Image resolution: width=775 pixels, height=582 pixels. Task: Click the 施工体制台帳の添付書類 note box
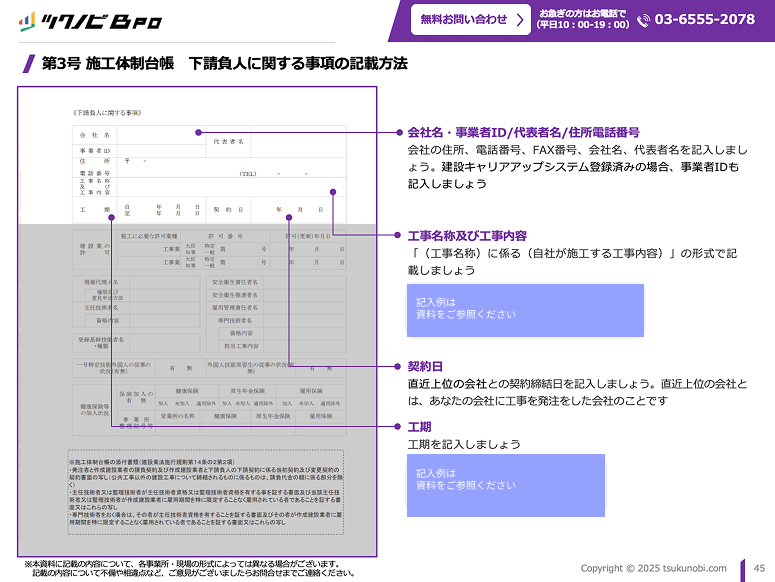(206, 492)
